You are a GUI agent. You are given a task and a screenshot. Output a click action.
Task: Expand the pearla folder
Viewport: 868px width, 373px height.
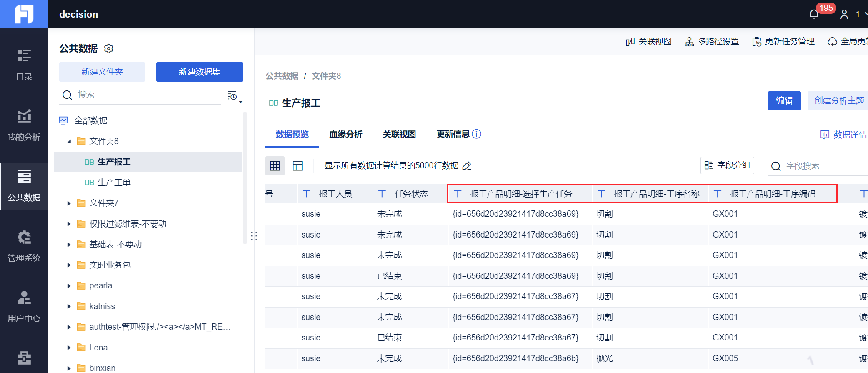point(69,286)
